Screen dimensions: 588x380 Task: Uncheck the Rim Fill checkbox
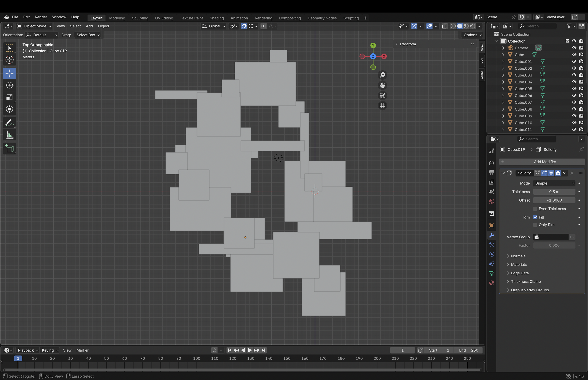[535, 217]
